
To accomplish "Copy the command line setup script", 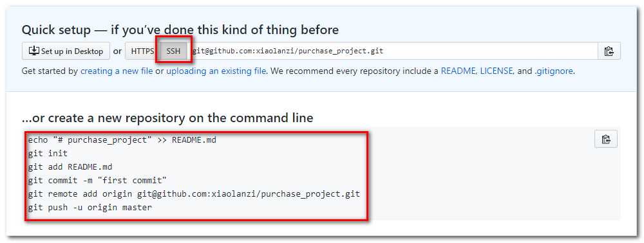I will 606,139.
